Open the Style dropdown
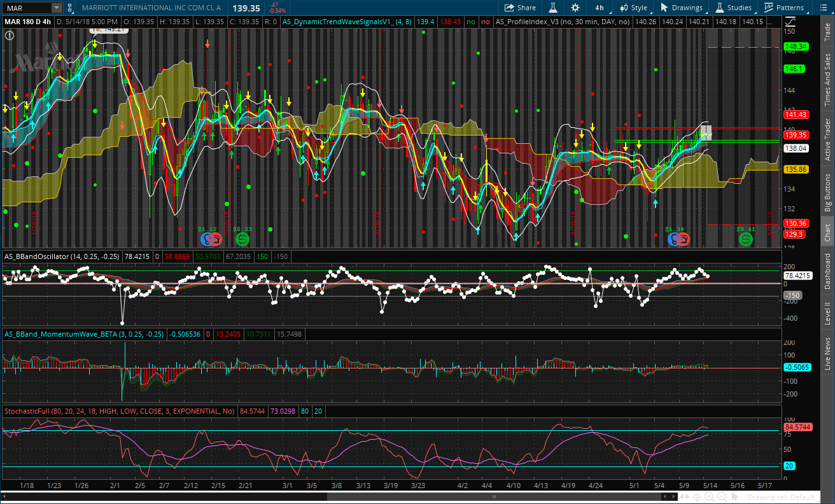This screenshot has height=504, width=835. tap(633, 8)
